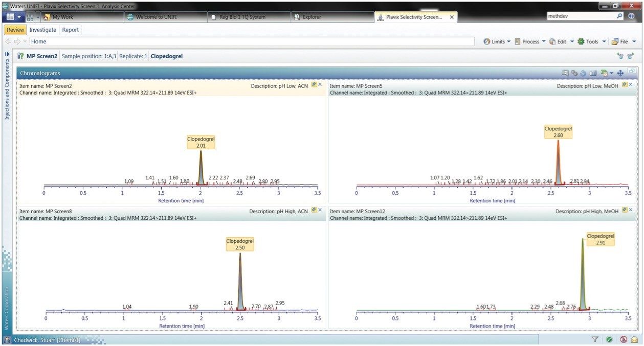Click the MP Screen2 injection label
This screenshot has width=644, height=346.
[x=42, y=56]
